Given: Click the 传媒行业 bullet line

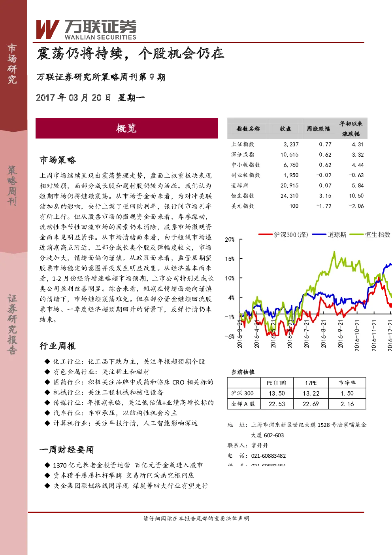Looking at the screenshot, I should tap(129, 403).
